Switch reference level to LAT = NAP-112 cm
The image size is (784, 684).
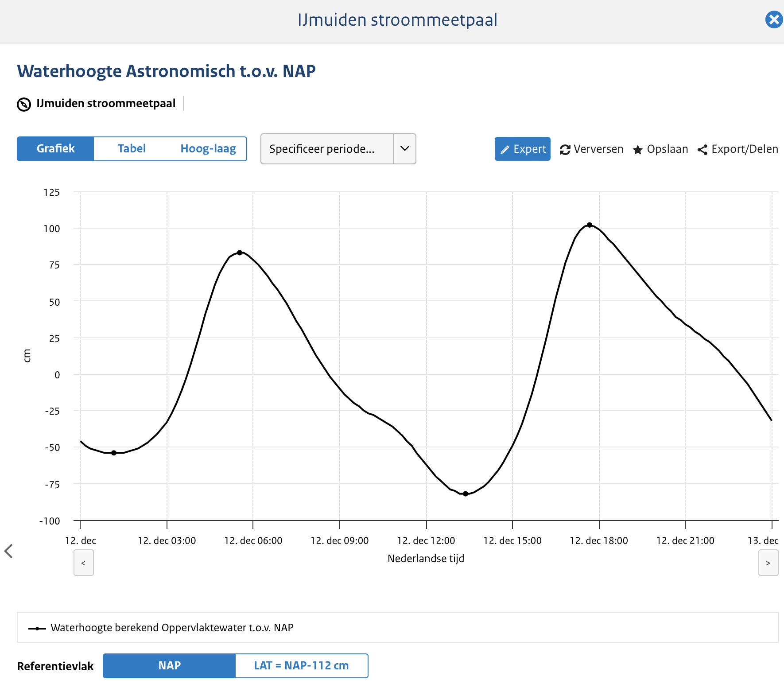pos(301,665)
